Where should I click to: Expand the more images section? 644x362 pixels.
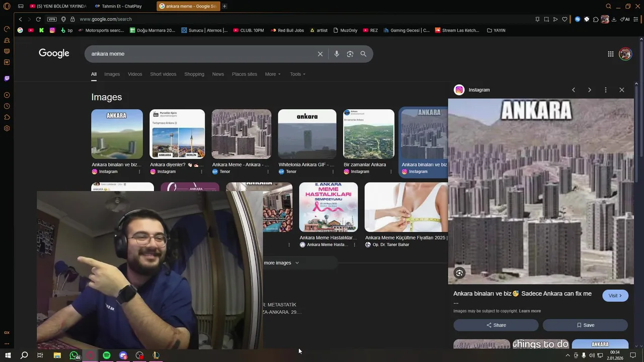(281, 263)
